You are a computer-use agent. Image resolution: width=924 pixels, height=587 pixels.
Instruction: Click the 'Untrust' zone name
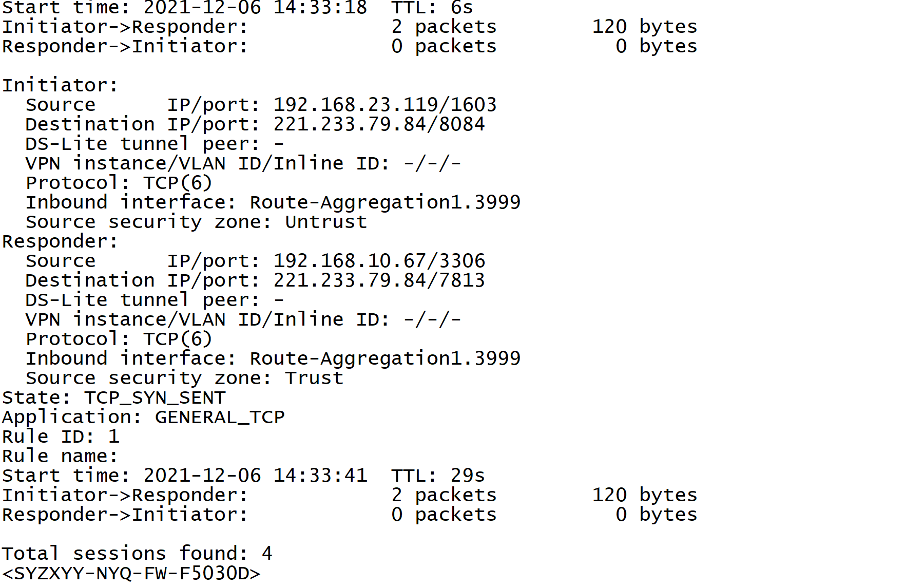coord(326,222)
